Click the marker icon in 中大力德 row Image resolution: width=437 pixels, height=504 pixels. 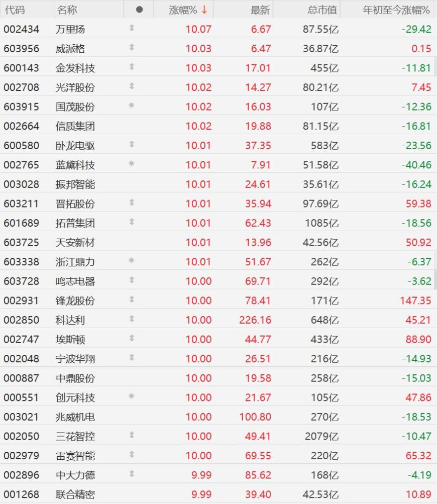click(x=132, y=473)
